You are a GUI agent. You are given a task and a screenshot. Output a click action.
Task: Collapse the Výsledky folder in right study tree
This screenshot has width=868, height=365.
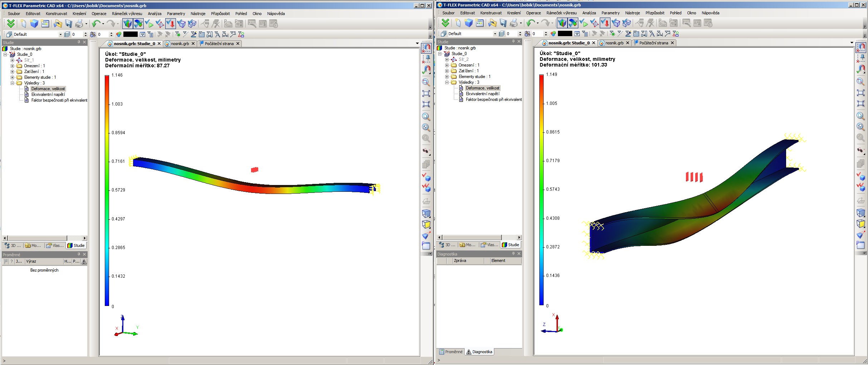pos(447,82)
